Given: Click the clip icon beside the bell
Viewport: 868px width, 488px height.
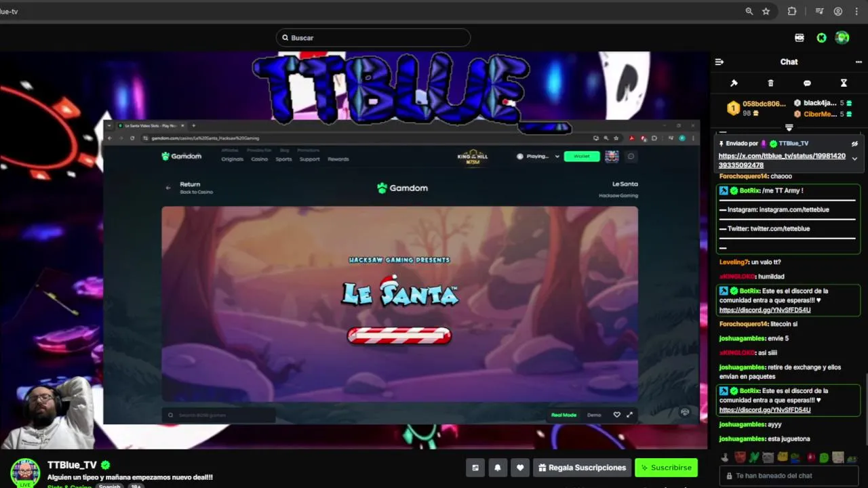Looking at the screenshot, I should pos(475,468).
